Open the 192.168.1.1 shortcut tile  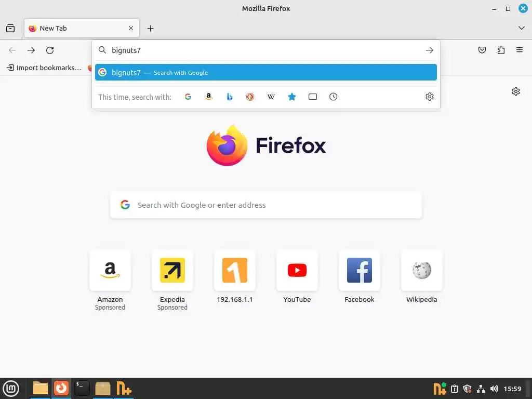[x=235, y=270]
